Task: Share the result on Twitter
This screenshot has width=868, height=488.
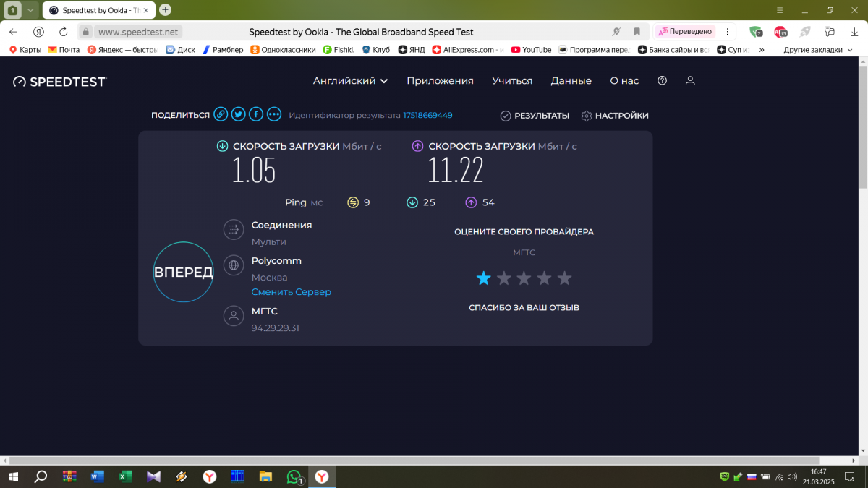Action: (x=238, y=114)
